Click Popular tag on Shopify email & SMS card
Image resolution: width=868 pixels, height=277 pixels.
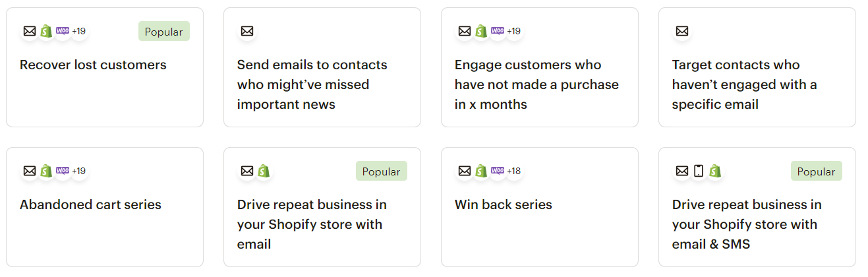click(817, 171)
